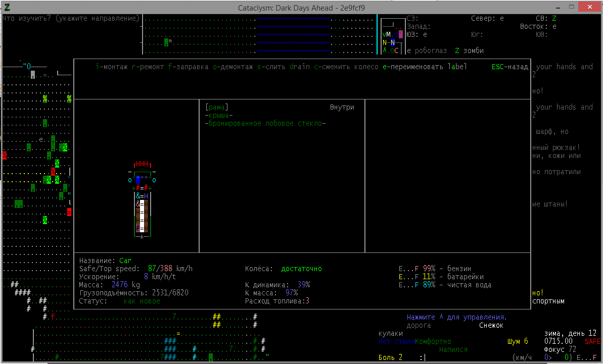Select the i-монтаж install option
603x364 pixels.
(112, 67)
